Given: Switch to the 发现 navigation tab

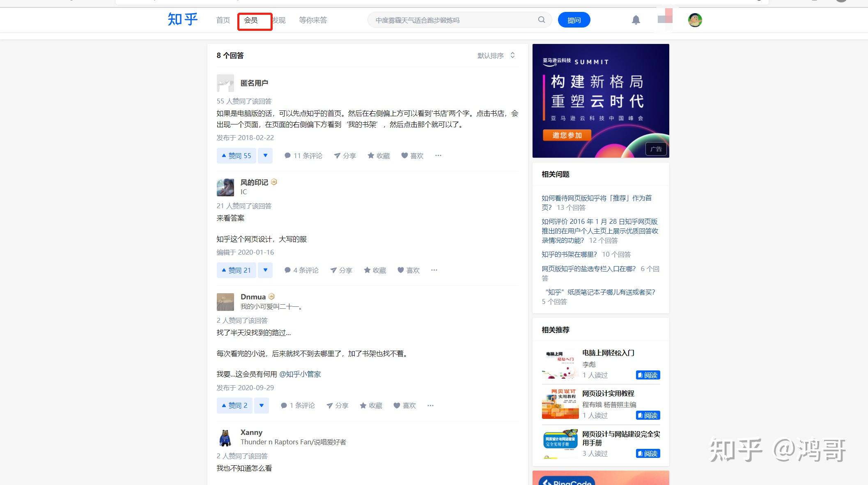Looking at the screenshot, I should (278, 20).
